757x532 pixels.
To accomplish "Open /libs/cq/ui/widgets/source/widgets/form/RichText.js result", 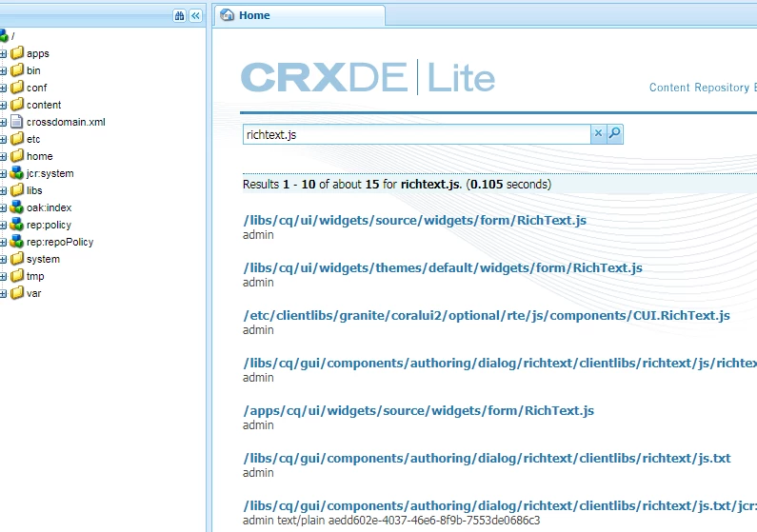I will pos(415,221).
